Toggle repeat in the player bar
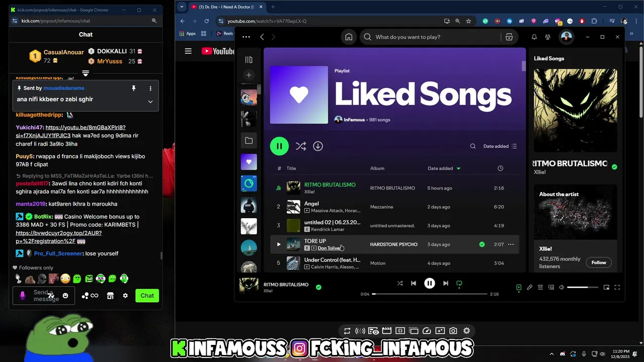The image size is (644, 362). coord(459,284)
